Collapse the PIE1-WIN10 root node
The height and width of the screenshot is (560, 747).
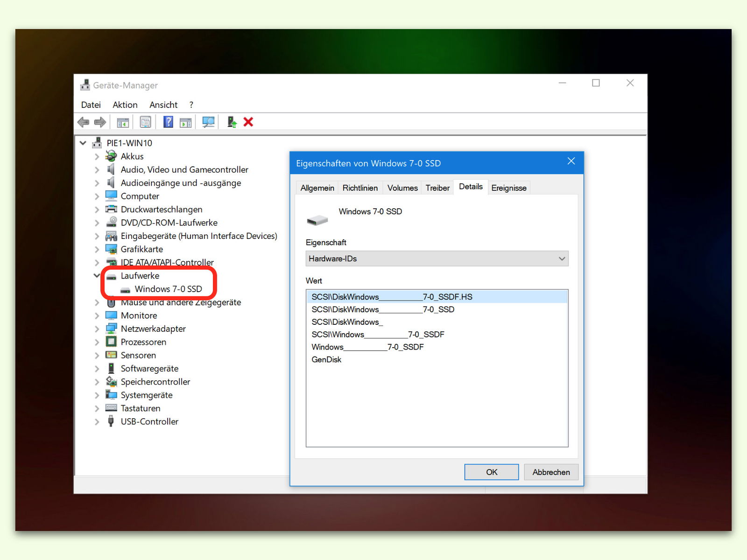pos(83,143)
